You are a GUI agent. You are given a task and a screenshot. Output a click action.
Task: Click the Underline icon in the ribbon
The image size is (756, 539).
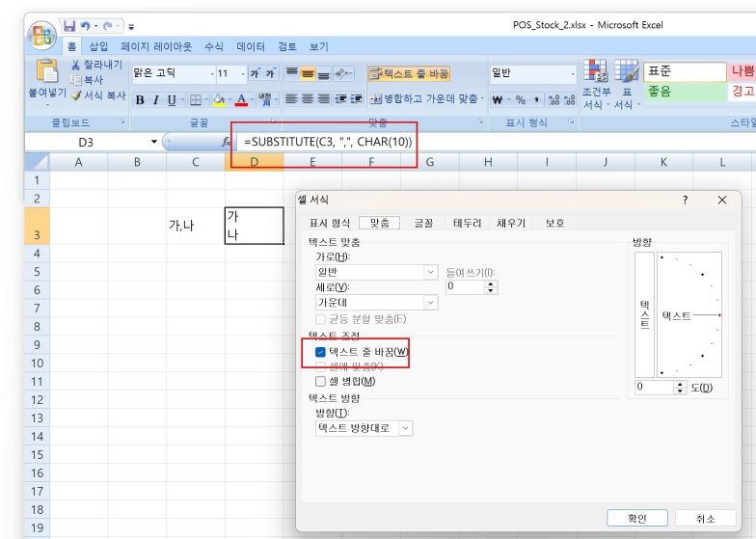pos(171,99)
